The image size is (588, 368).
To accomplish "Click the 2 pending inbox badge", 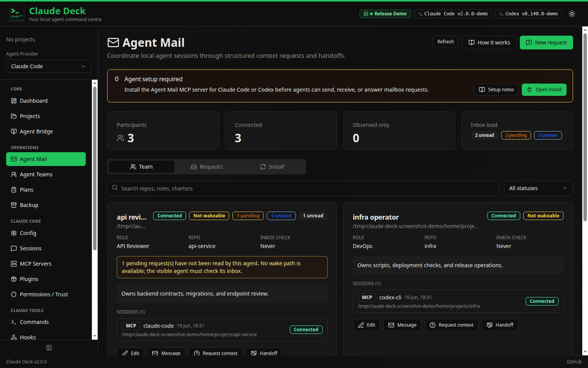I will (x=516, y=135).
